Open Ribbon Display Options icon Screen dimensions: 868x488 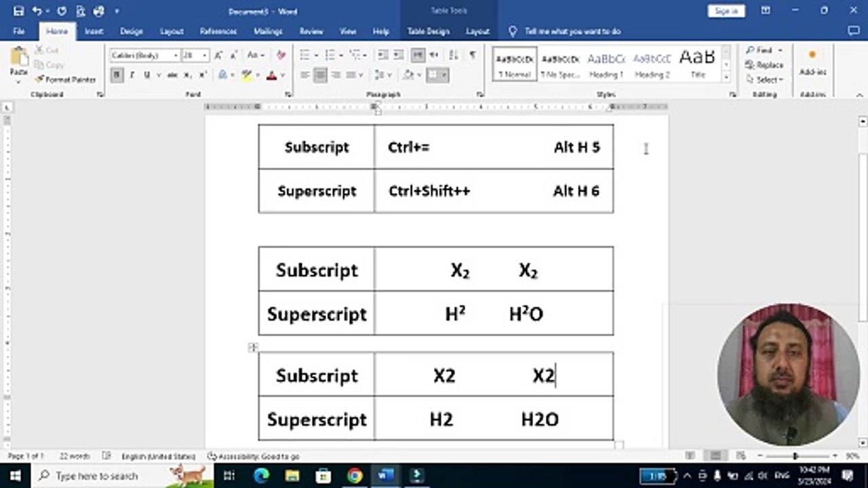[766, 11]
